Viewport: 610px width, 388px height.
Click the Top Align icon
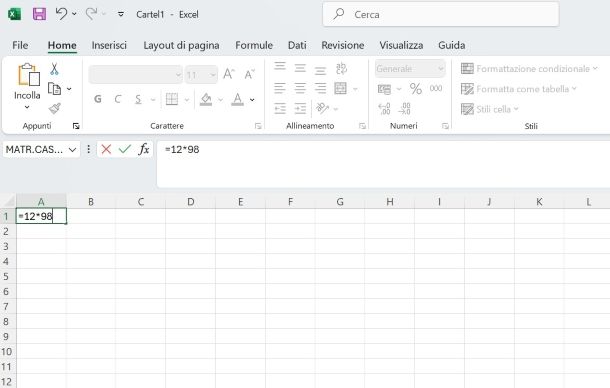click(280, 67)
